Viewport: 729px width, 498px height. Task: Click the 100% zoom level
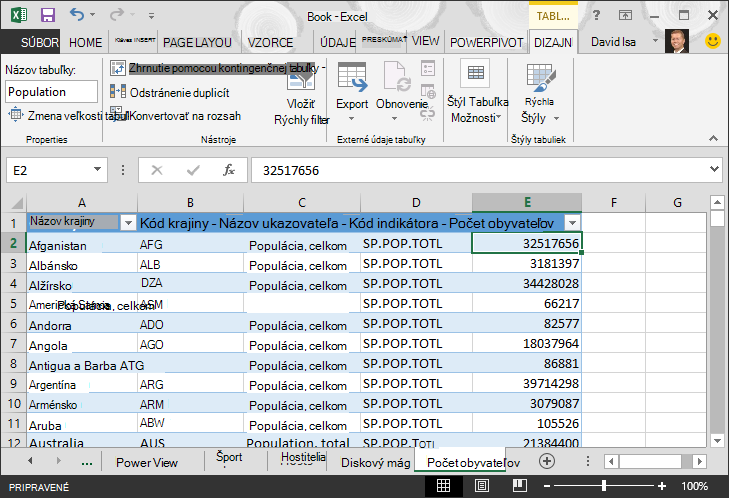coord(694,486)
